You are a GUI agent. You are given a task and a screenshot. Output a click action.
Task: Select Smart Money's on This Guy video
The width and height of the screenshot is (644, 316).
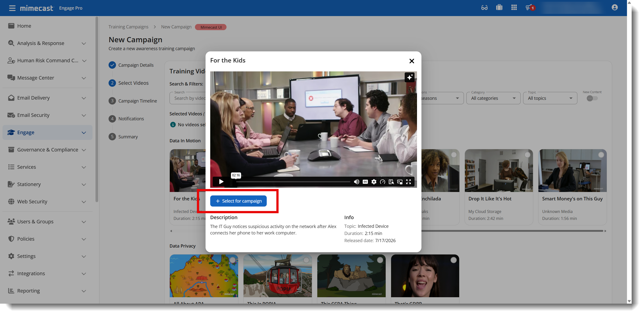click(x=601, y=155)
